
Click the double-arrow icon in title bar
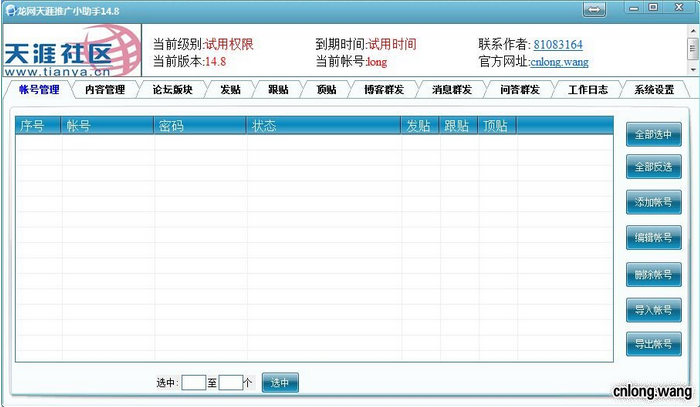(x=594, y=10)
